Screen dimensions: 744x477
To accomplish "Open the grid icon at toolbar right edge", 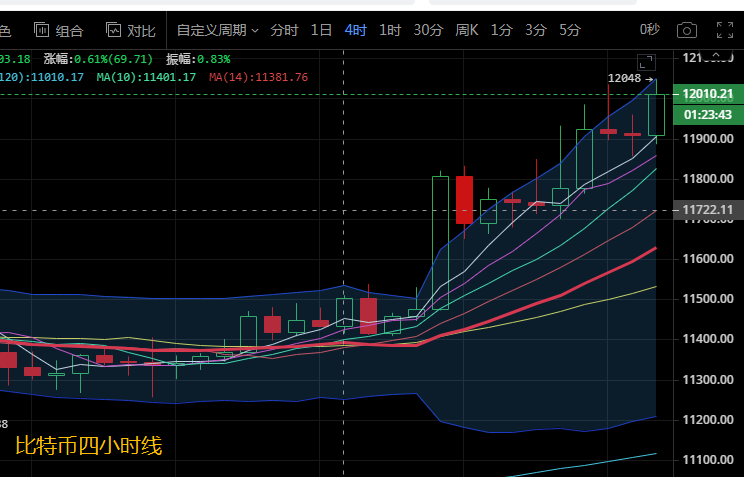I will click(x=723, y=30).
